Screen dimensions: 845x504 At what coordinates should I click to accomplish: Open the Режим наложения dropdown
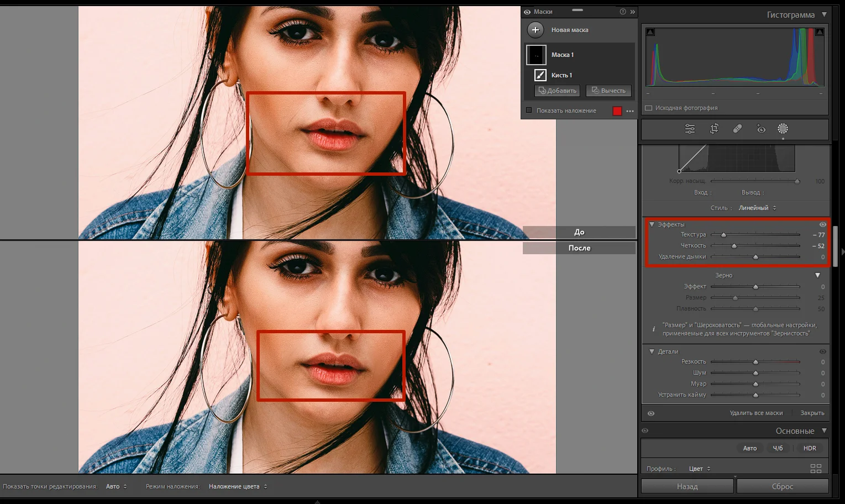[238, 486]
